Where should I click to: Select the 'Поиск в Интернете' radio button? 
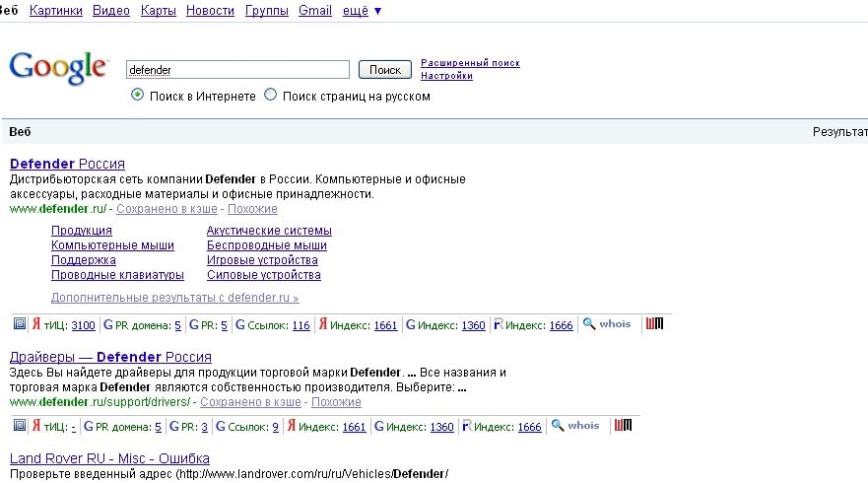click(138, 96)
